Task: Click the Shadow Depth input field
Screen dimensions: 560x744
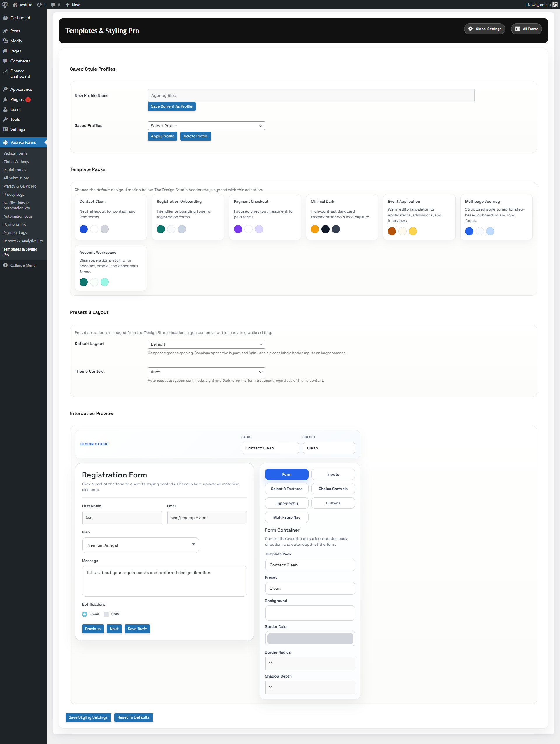Action: (x=310, y=687)
